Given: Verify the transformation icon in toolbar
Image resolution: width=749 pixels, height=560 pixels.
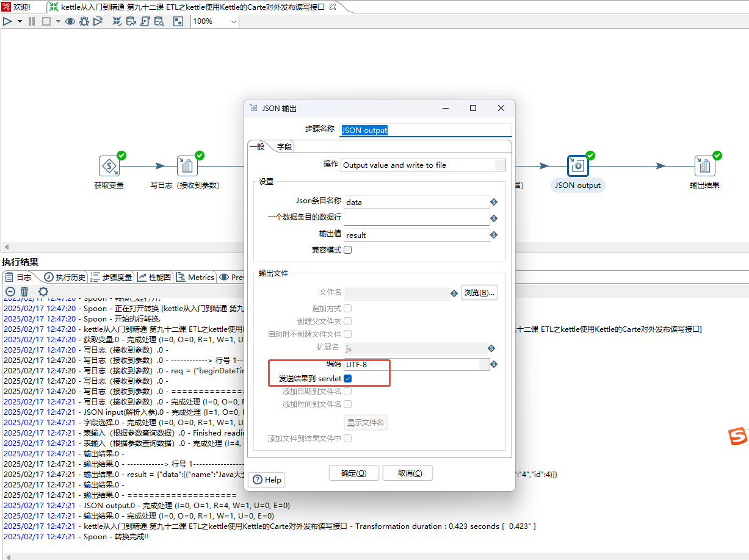Looking at the screenshot, I should [x=117, y=21].
